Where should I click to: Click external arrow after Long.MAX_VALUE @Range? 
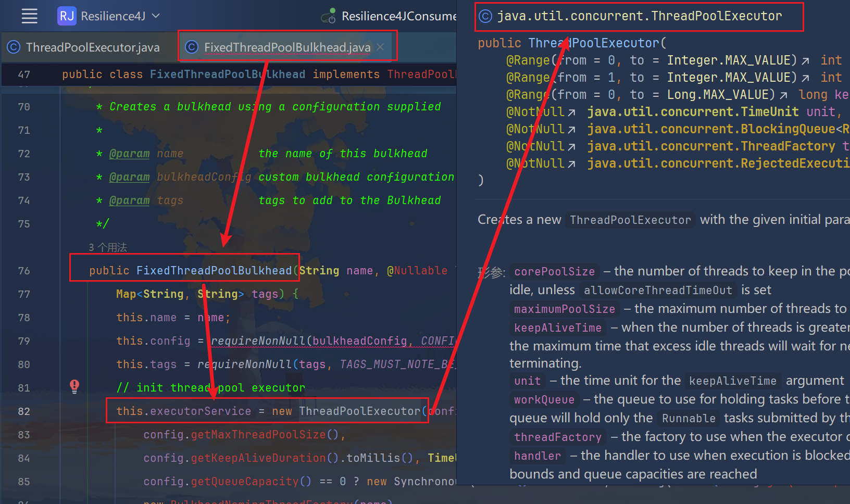(783, 95)
